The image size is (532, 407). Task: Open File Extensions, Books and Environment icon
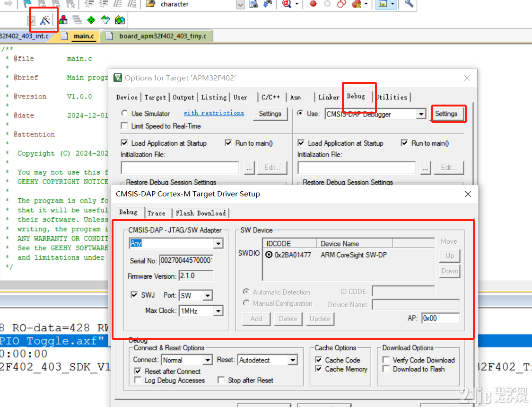pyautogui.click(x=63, y=20)
